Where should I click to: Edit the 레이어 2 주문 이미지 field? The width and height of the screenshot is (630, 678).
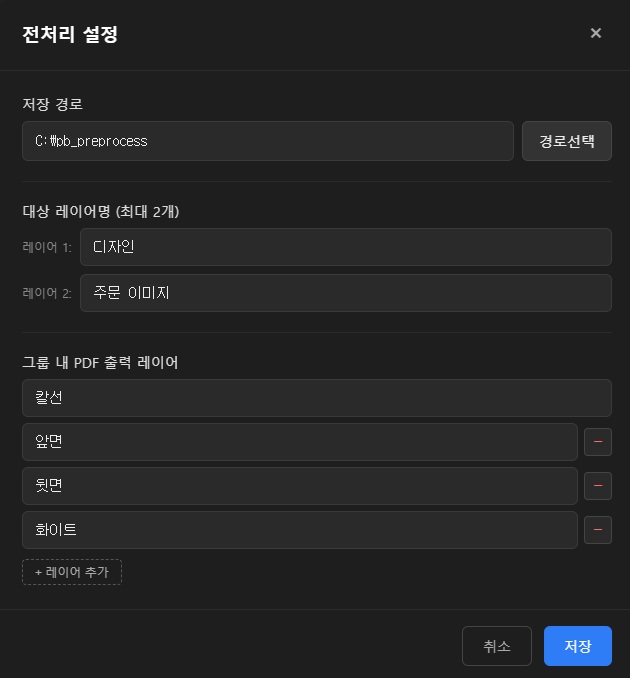point(345,293)
